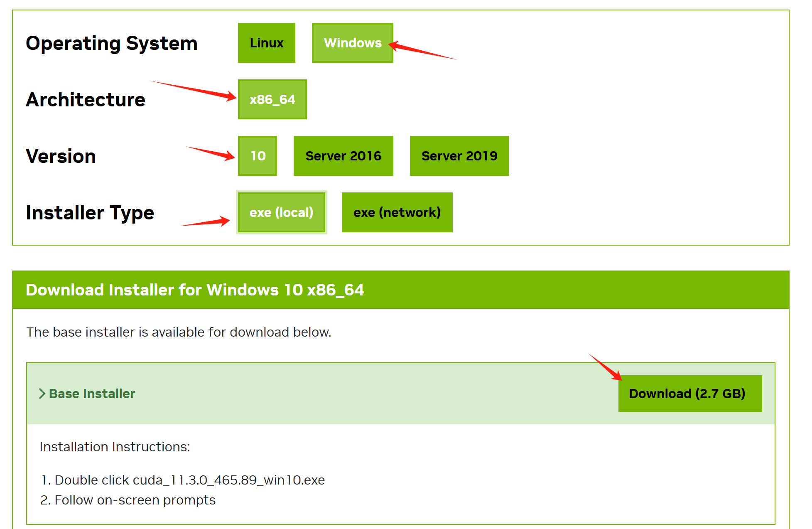This screenshot has height=529, width=812.
Task: Click the Follow on-screen prompts step
Action: (x=135, y=500)
